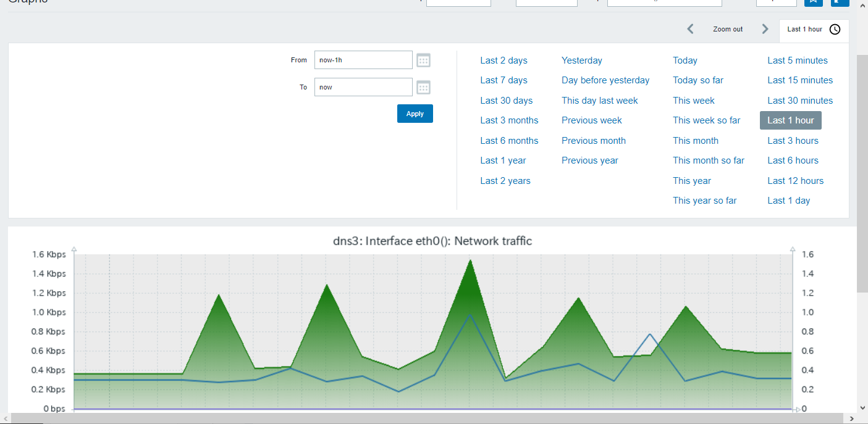Open the From date calendar picker
868x424 pixels.
pos(423,60)
